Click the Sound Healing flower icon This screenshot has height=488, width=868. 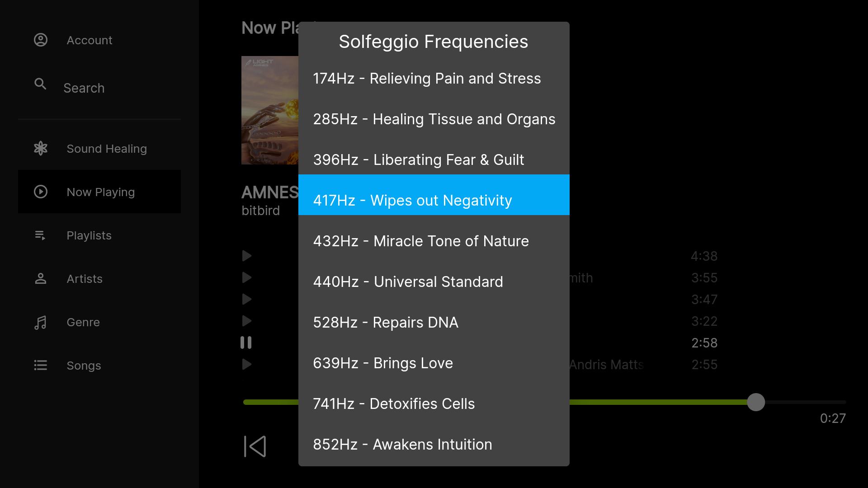coord(41,148)
